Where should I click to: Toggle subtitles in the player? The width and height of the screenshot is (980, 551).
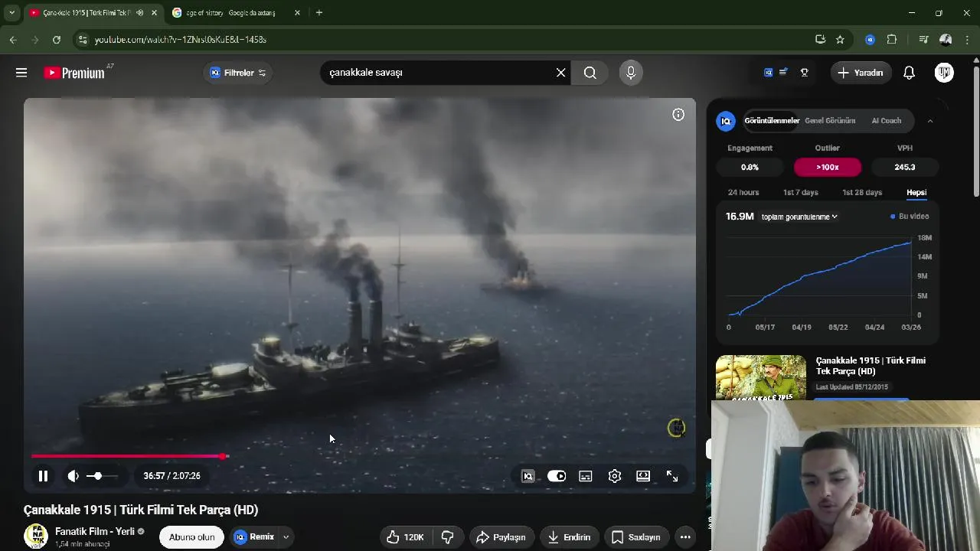586,476
